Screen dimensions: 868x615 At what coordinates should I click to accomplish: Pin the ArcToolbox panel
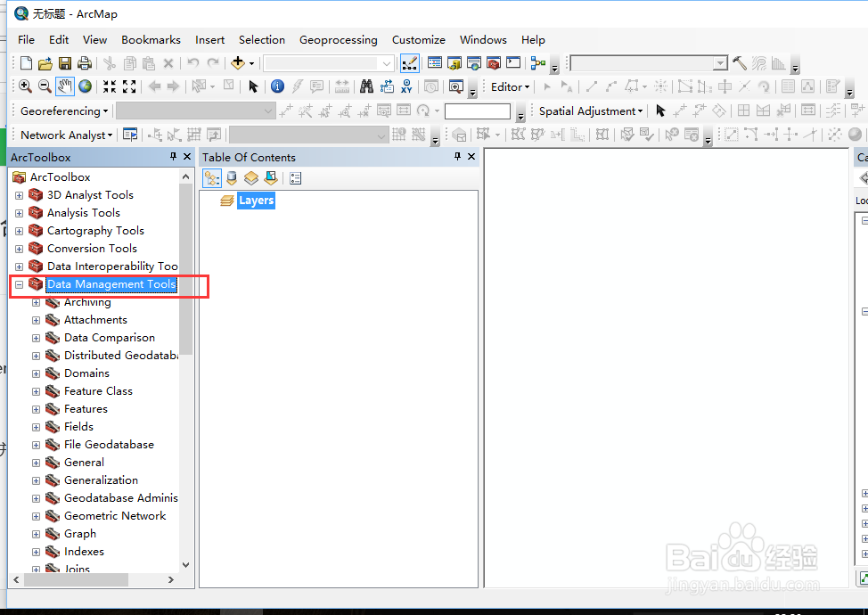click(173, 157)
